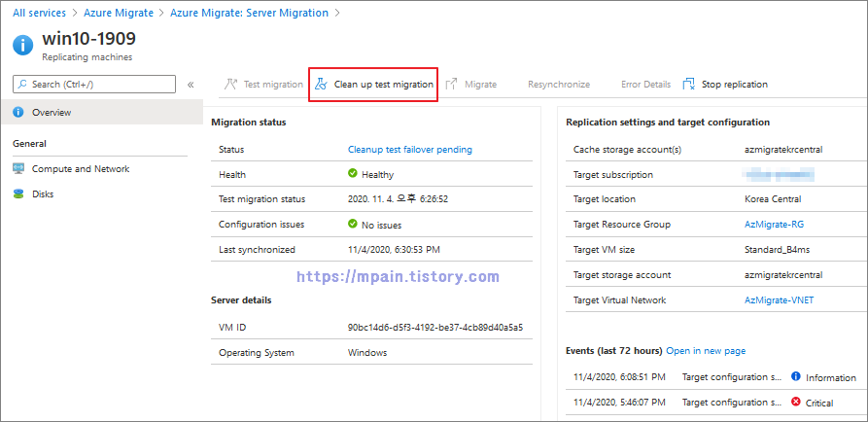This screenshot has width=868, height=422.
Task: Click the No issues configuration text
Action: coord(381,226)
